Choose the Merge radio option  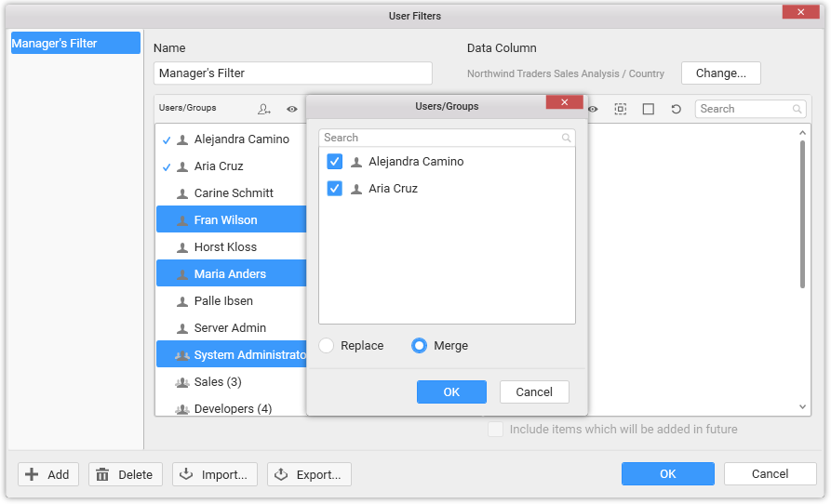(x=420, y=346)
